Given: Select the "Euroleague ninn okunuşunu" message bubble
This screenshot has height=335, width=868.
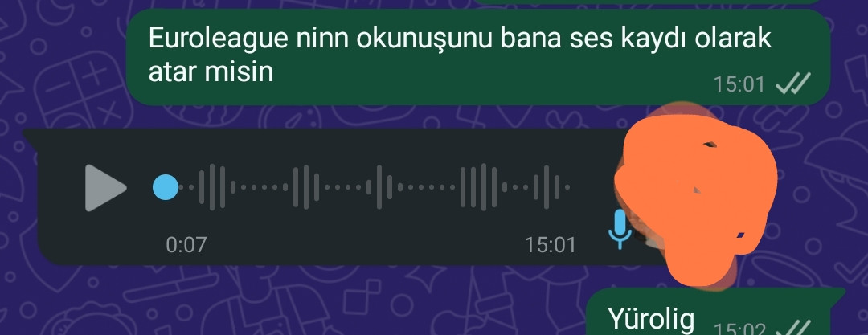Looking at the screenshot, I should click(478, 57).
